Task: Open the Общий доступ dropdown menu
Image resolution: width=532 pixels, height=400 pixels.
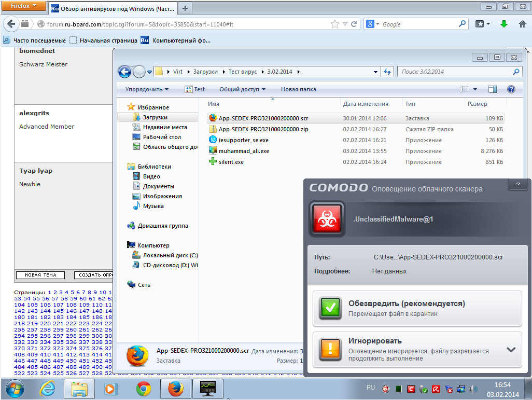Action: [242, 89]
